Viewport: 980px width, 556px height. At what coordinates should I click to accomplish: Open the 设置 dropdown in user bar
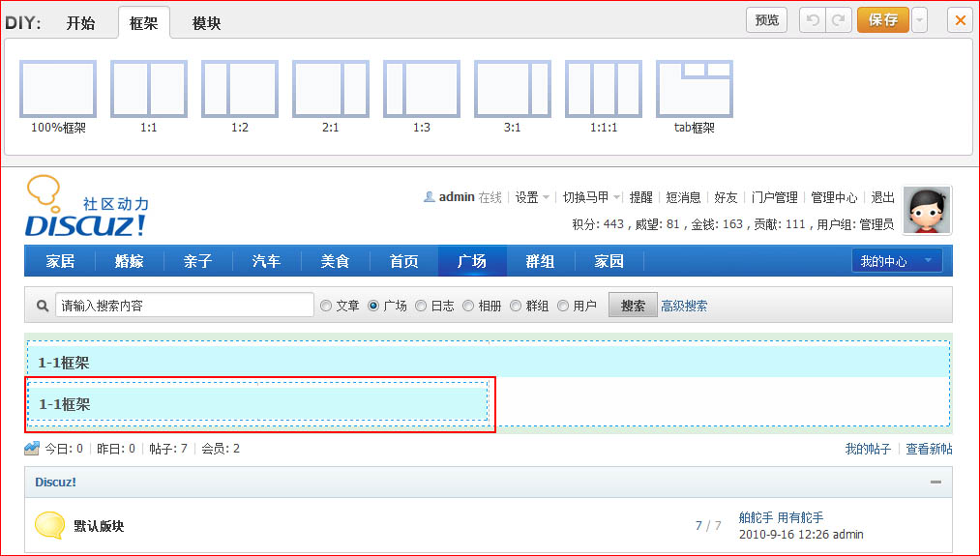(532, 197)
